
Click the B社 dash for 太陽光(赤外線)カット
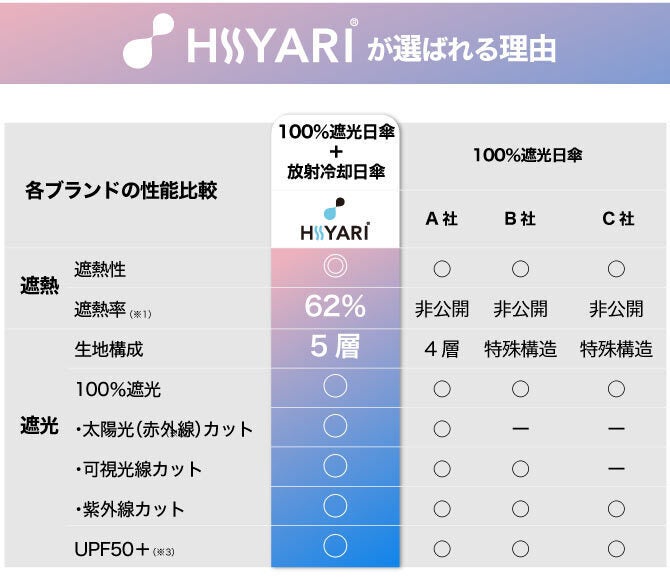(x=520, y=428)
